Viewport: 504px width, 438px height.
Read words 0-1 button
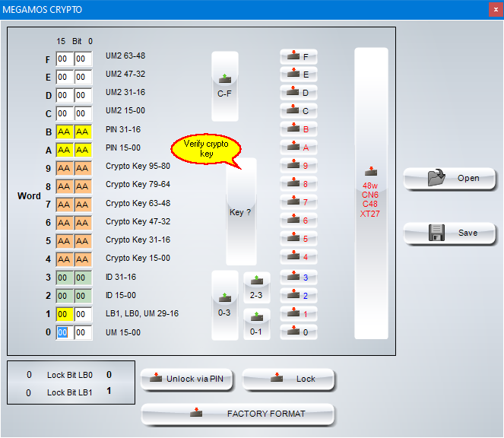[x=256, y=324]
